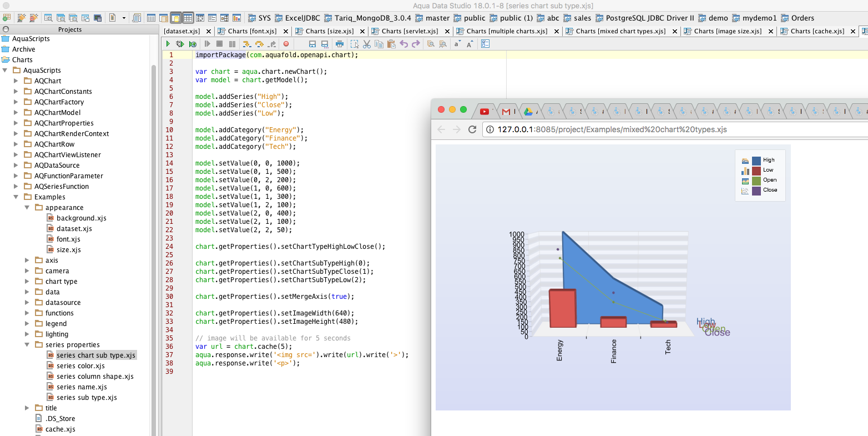Click the green Open legend color swatch
The image size is (868, 436).
(x=756, y=181)
